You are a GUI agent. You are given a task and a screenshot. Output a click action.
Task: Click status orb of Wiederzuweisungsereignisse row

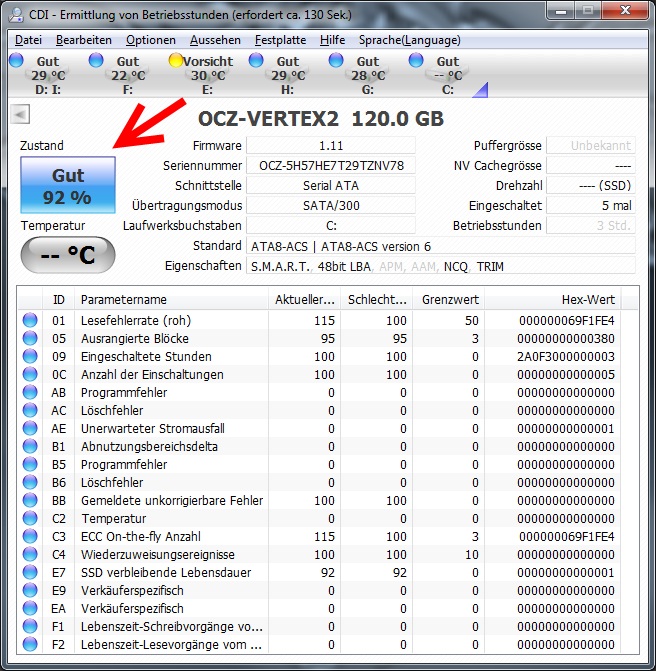(x=30, y=554)
